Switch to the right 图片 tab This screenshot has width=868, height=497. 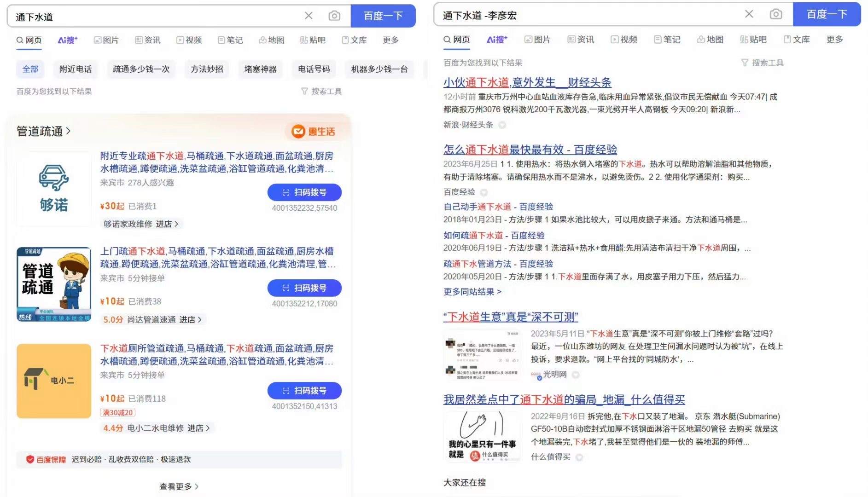[x=537, y=40]
